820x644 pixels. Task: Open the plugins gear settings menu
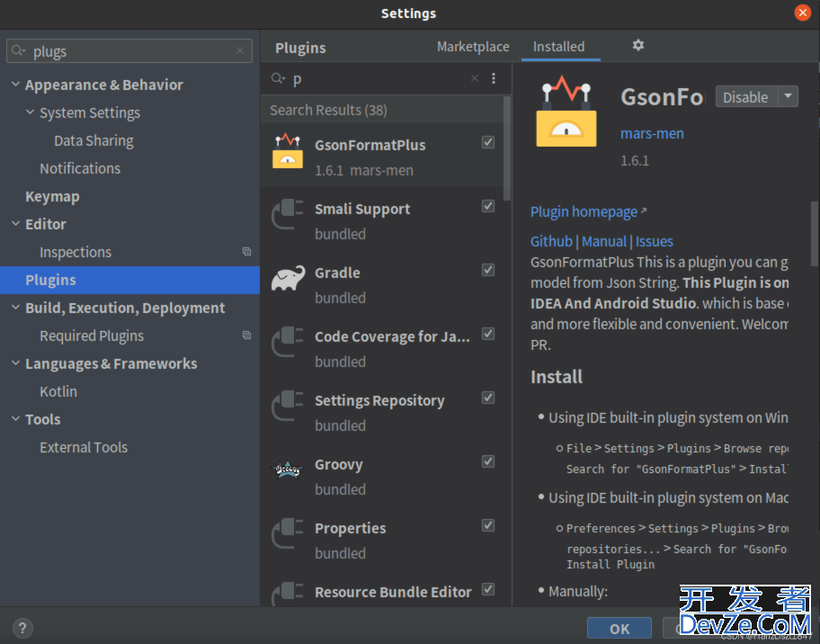[638, 46]
